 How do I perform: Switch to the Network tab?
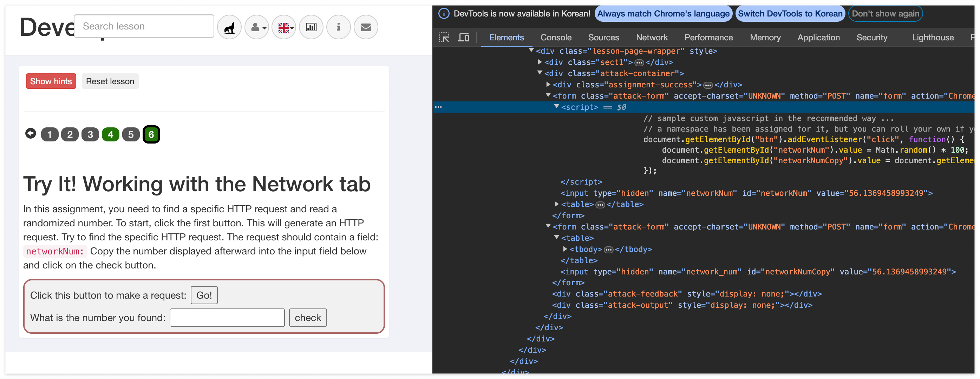[651, 38]
